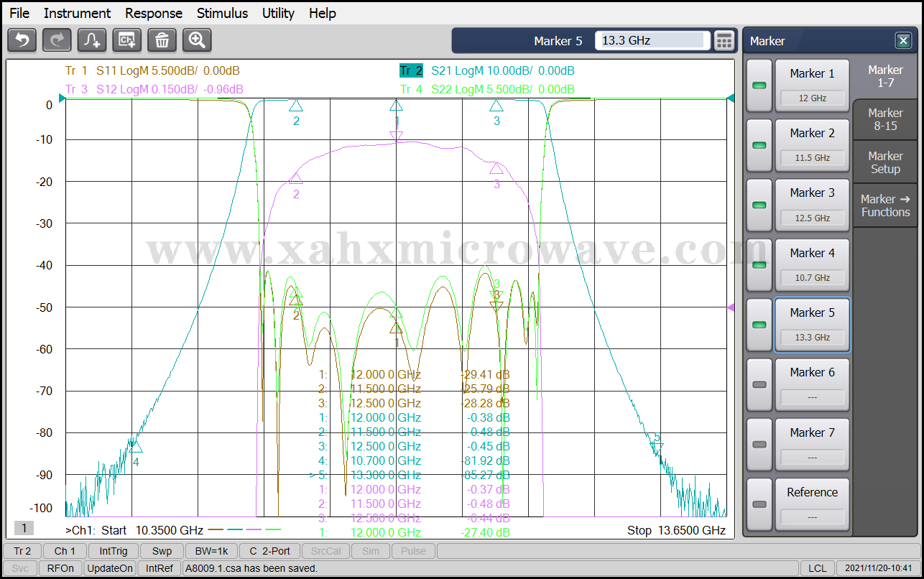
Task: Select the Tr 1 S11 trace label
Action: point(152,70)
